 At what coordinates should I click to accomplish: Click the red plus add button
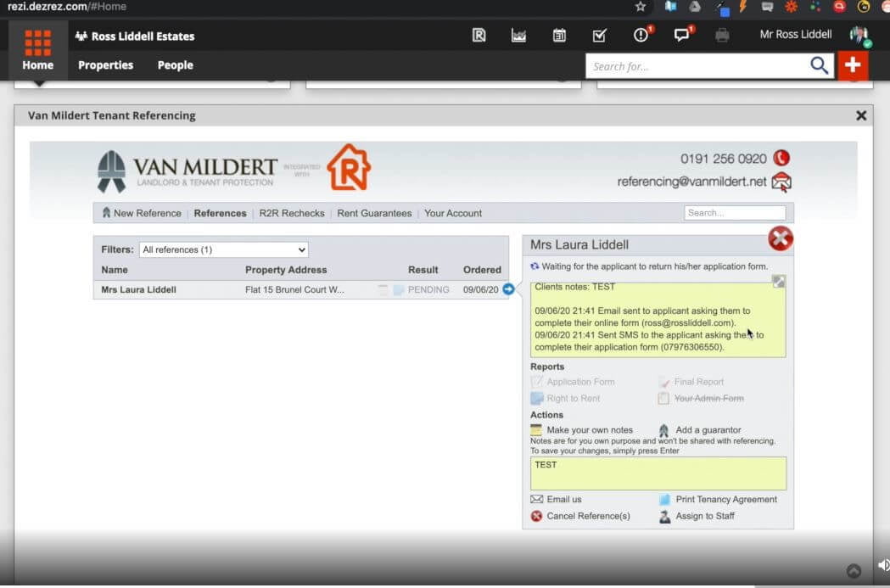pos(853,65)
